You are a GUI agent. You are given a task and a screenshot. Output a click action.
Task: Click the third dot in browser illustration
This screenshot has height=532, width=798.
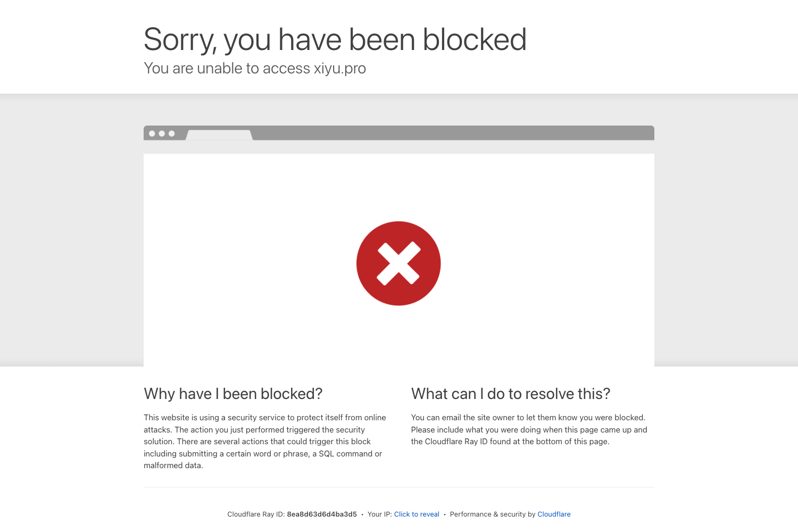(x=171, y=134)
